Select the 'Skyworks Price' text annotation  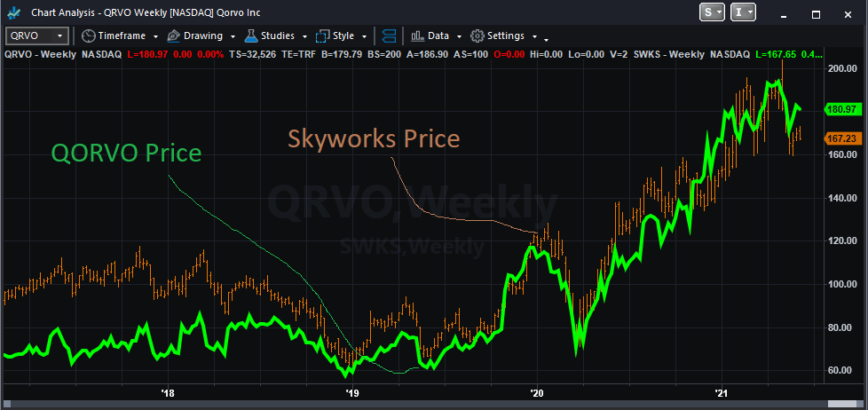tap(374, 138)
